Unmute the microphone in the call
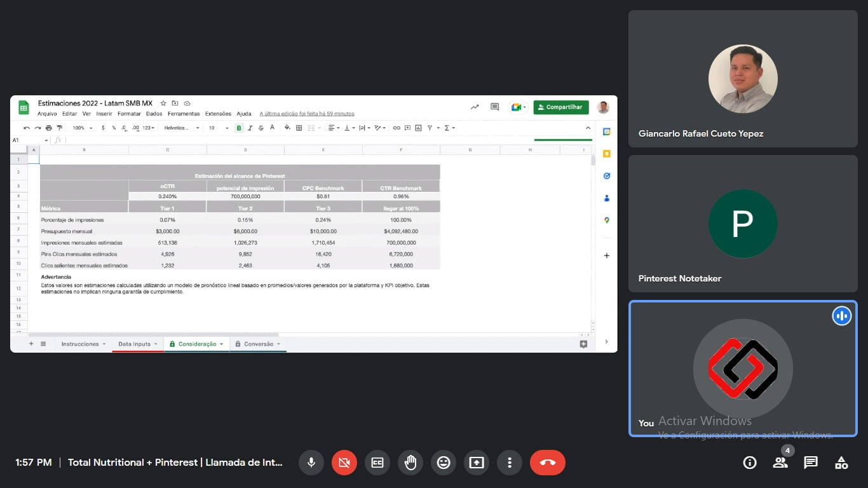Screen dimensions: 868x488 click(311, 463)
